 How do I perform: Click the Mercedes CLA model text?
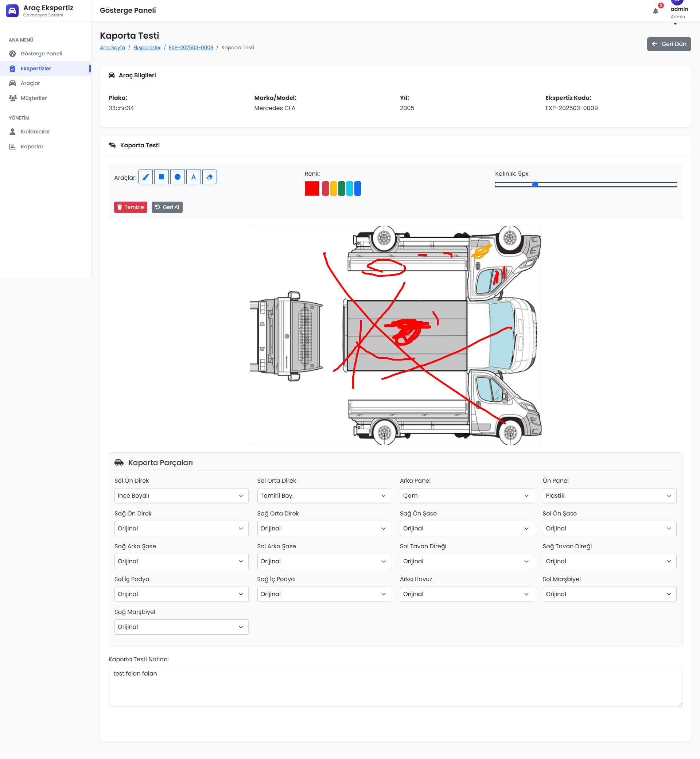pos(275,108)
